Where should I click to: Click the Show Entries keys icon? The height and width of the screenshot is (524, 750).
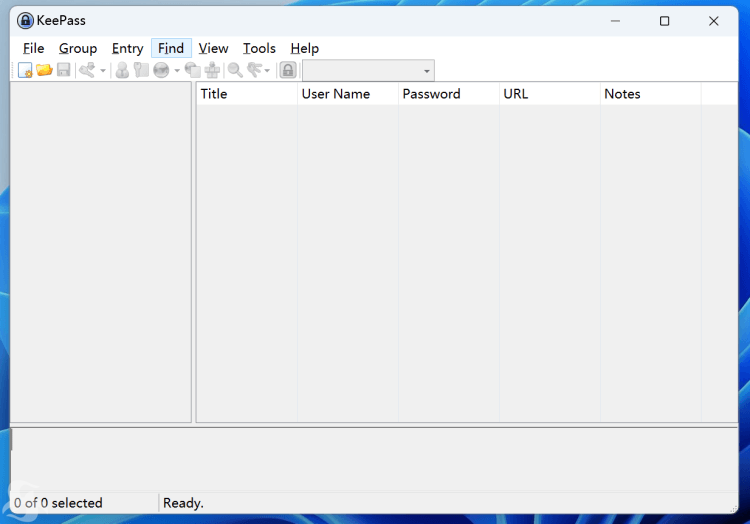254,70
